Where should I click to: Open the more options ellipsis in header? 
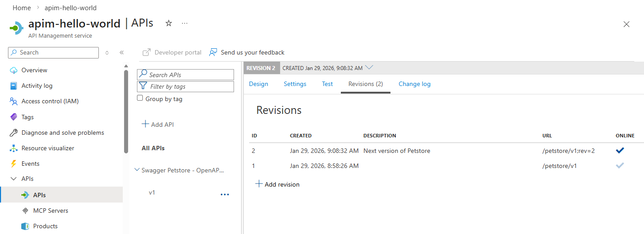(x=184, y=23)
